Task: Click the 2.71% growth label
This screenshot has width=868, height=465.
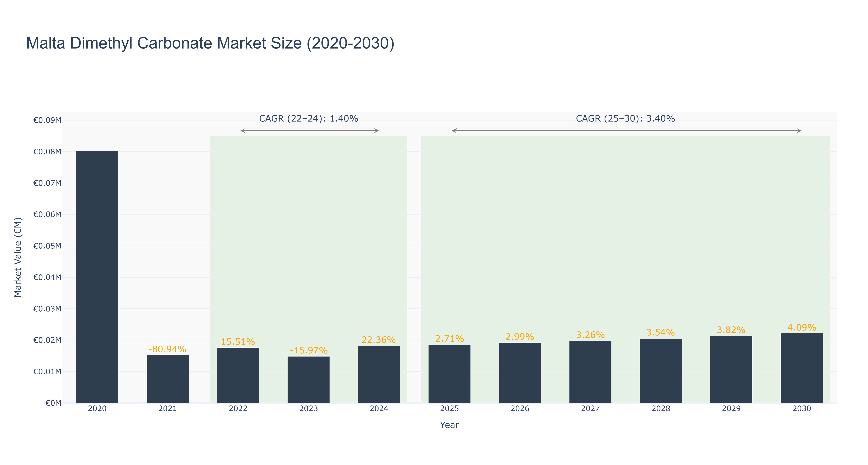Action: tap(449, 338)
